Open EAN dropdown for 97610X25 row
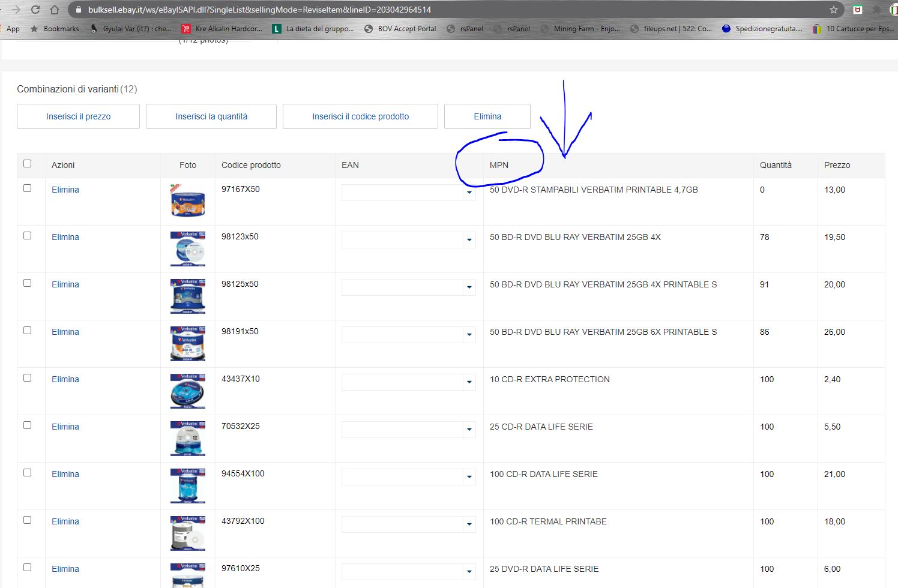The height and width of the screenshot is (588, 898). (x=469, y=572)
